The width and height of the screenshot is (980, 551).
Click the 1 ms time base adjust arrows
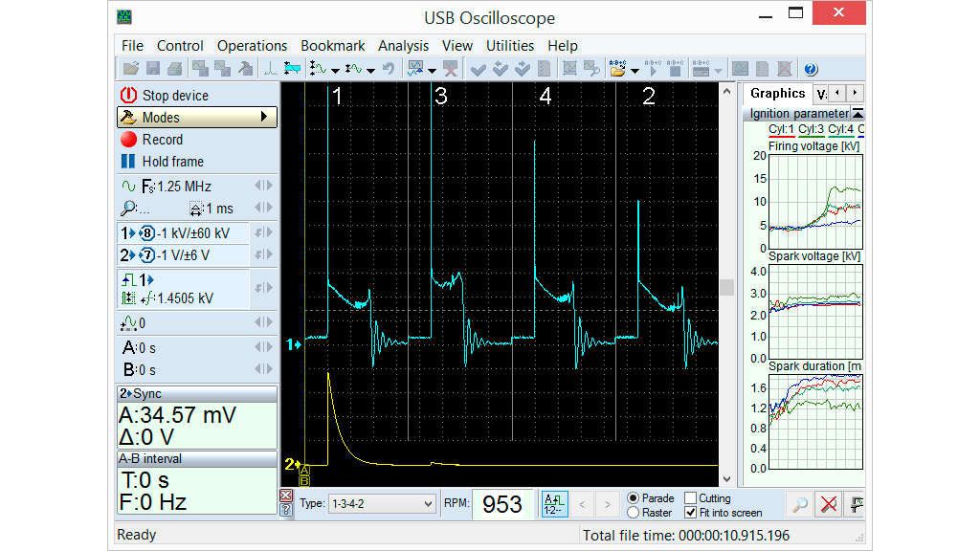264,208
